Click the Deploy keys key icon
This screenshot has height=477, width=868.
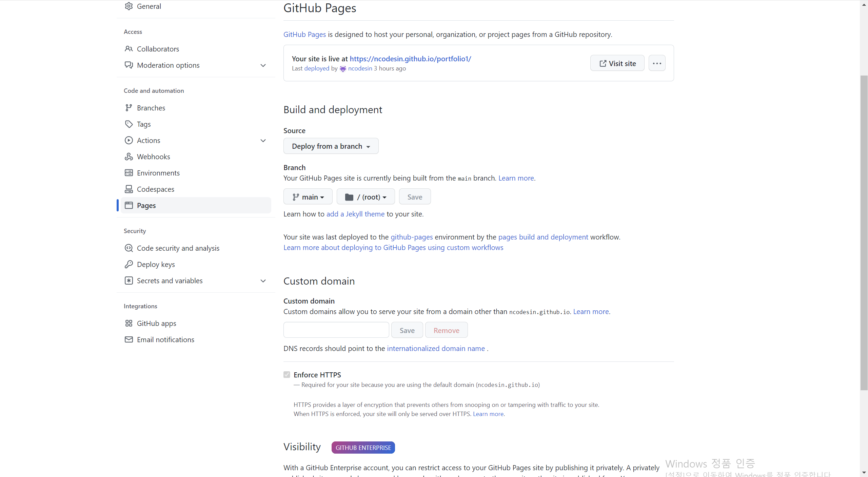[129, 264]
